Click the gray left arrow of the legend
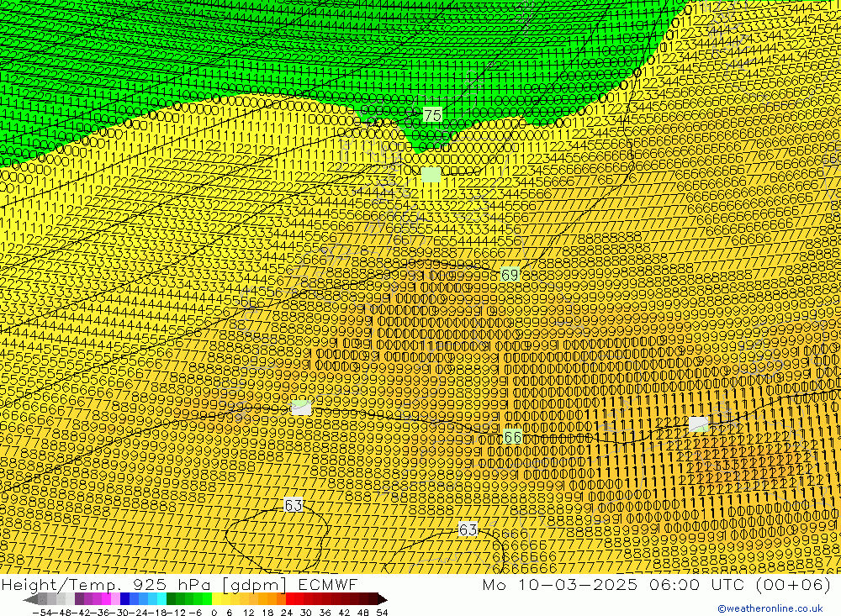 click(x=30, y=599)
